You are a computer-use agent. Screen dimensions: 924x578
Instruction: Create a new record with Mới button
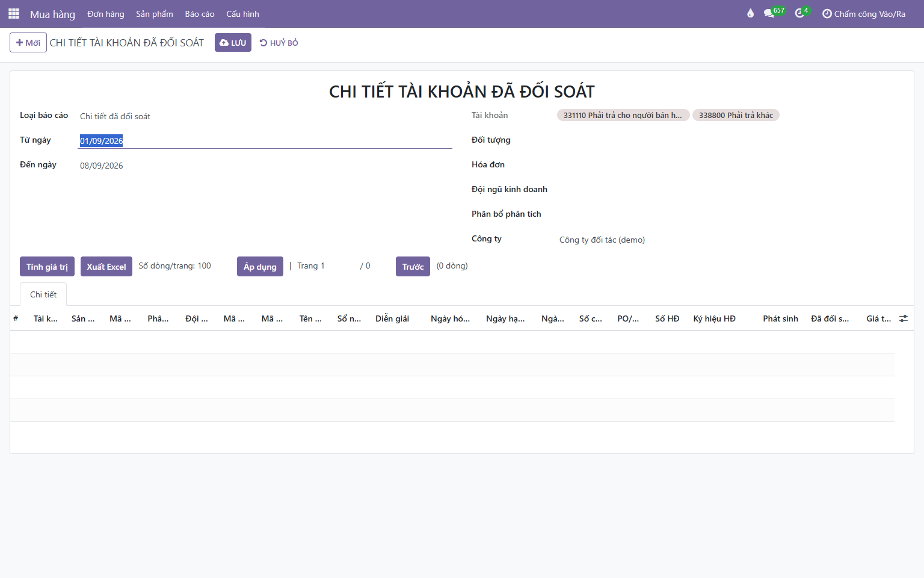point(28,43)
